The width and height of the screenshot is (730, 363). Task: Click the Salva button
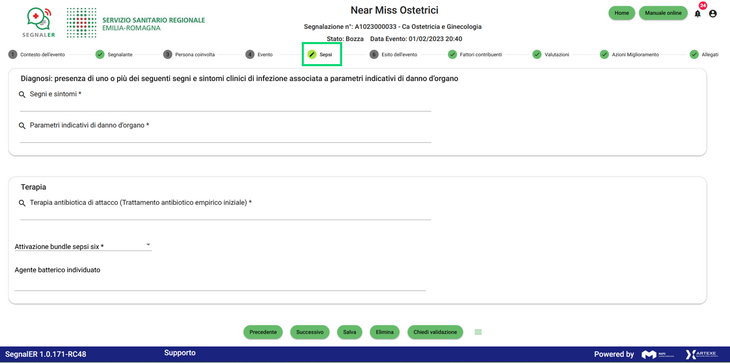click(x=350, y=332)
